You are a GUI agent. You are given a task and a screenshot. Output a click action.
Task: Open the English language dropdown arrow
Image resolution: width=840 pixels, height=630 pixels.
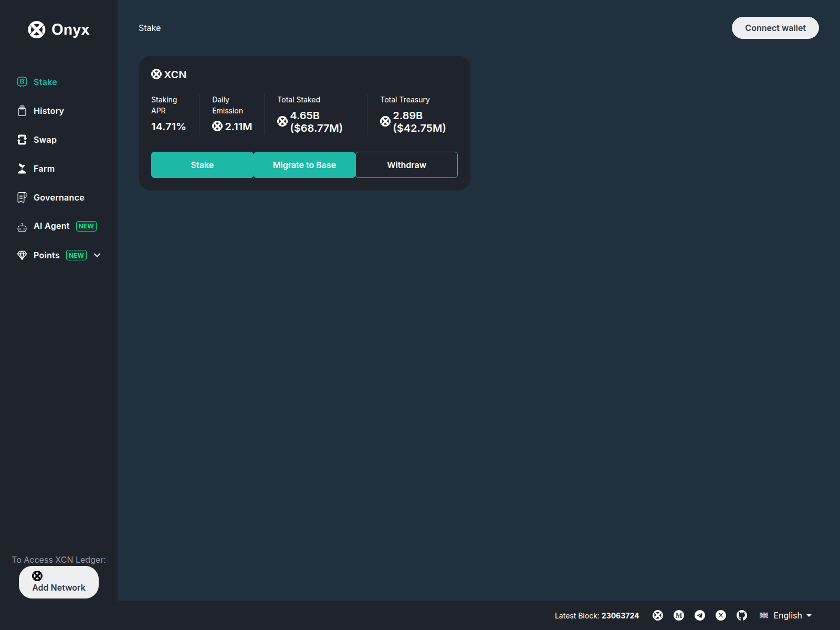(x=809, y=616)
